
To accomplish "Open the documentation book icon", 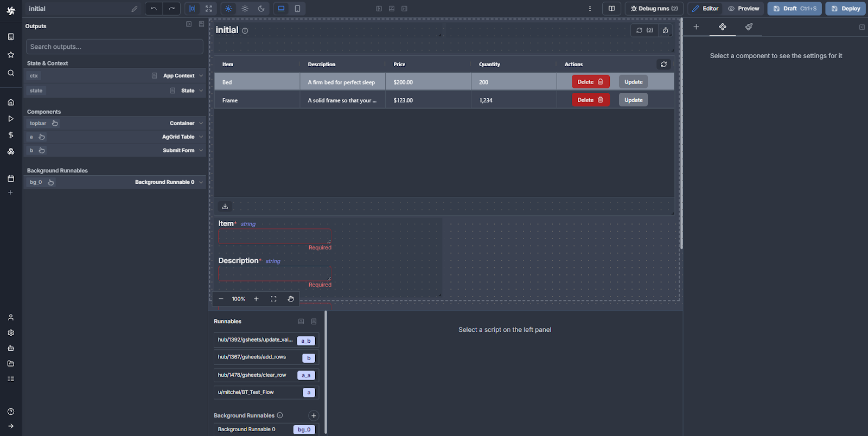I will 611,9.
